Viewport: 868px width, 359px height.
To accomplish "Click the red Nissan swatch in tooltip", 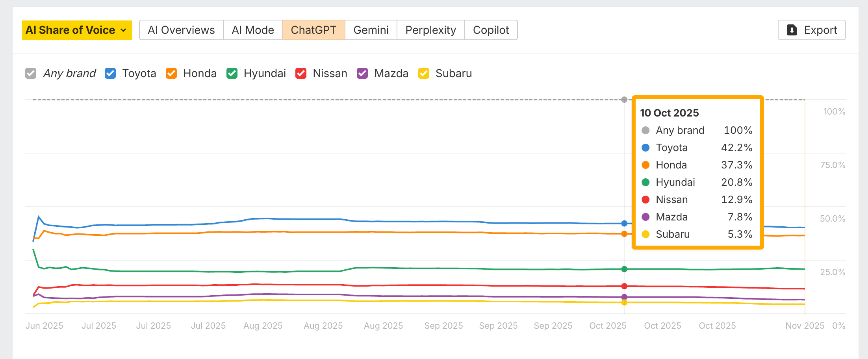I will click(645, 200).
